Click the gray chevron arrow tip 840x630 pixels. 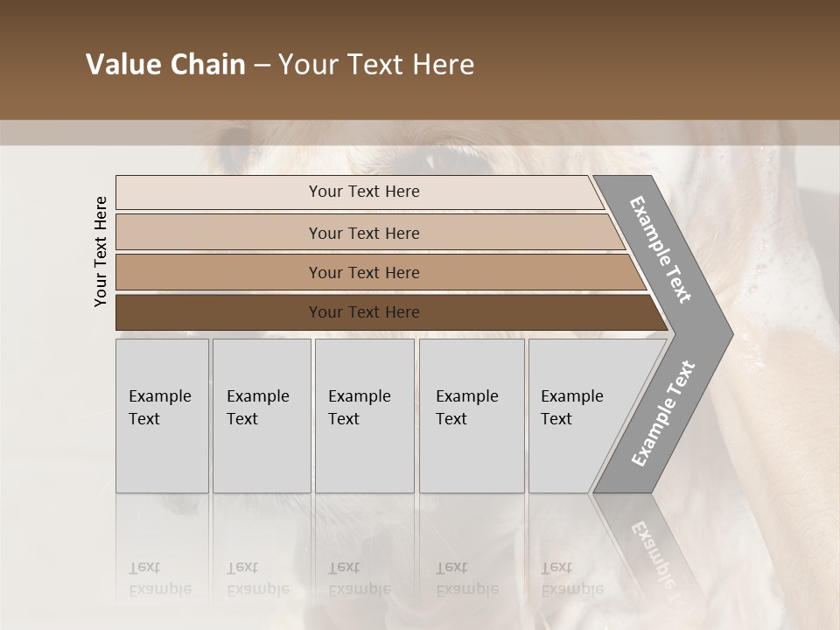[x=719, y=333]
